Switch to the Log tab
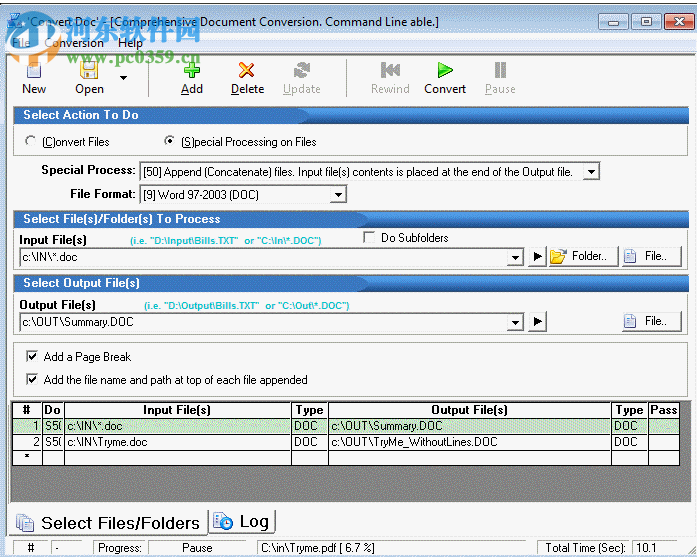Screen dimensions: 697x557 (x=242, y=521)
